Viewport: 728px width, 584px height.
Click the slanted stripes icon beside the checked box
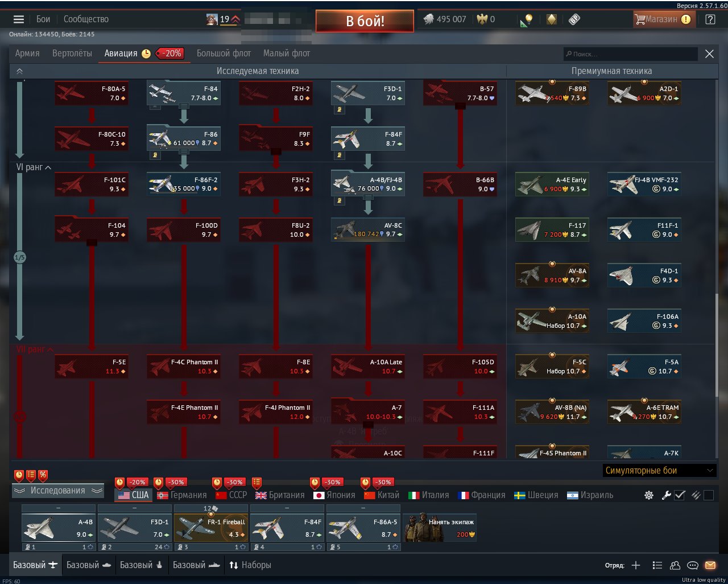pyautogui.click(x=696, y=495)
